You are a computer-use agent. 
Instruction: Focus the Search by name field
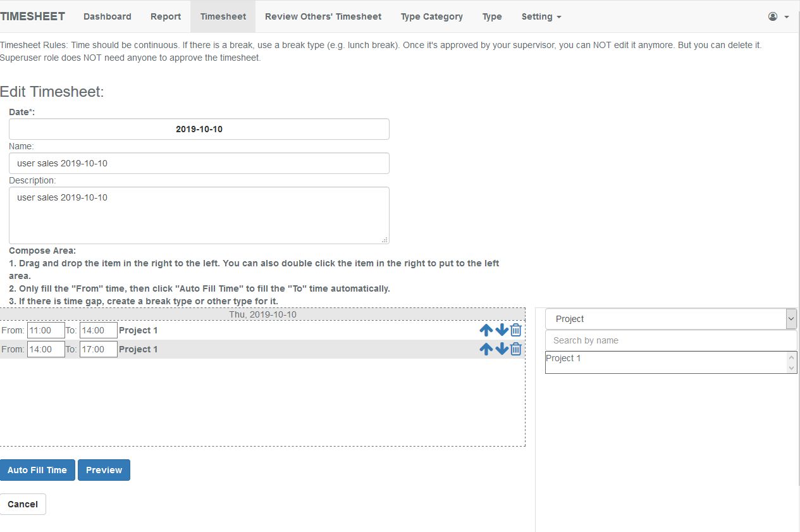670,340
